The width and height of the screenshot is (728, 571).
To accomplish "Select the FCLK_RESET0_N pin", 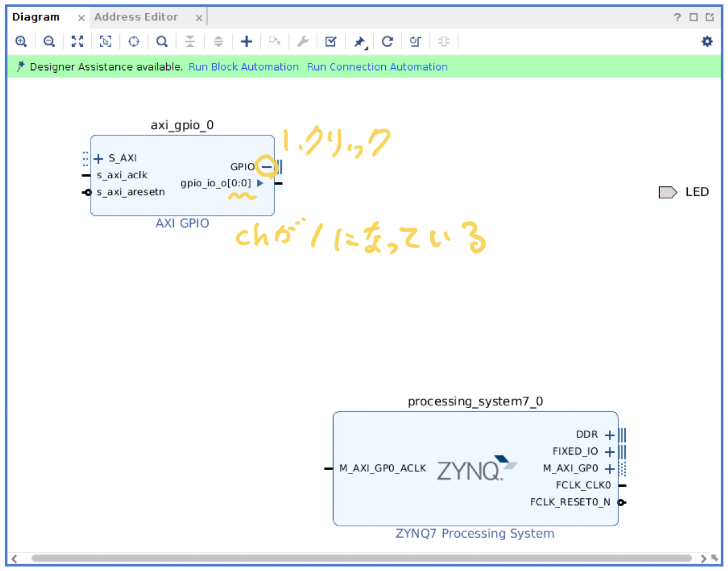I will click(570, 502).
